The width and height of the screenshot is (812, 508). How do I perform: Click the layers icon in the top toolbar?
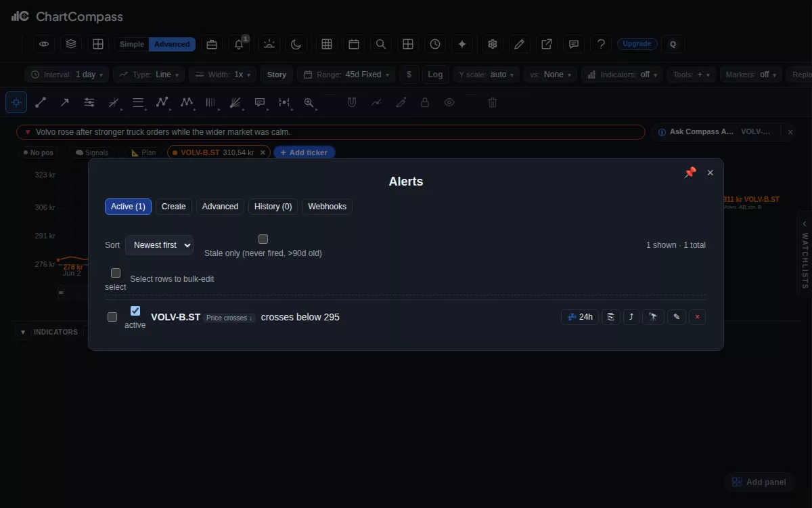pyautogui.click(x=71, y=44)
